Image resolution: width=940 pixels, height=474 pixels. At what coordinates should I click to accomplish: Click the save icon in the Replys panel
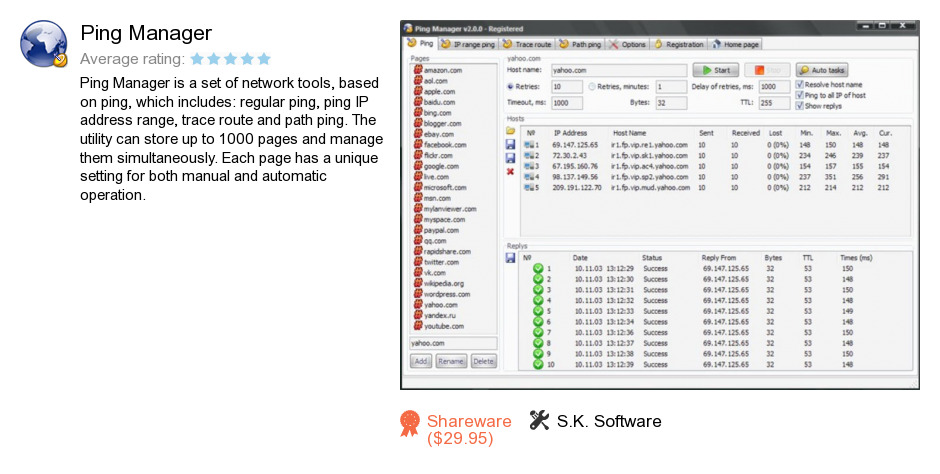510,258
